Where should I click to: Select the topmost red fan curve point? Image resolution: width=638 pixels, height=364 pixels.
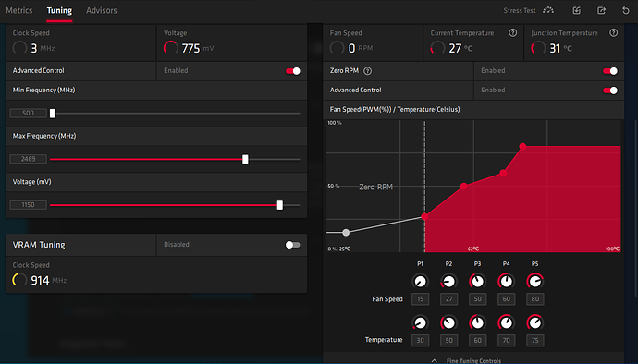click(x=522, y=146)
